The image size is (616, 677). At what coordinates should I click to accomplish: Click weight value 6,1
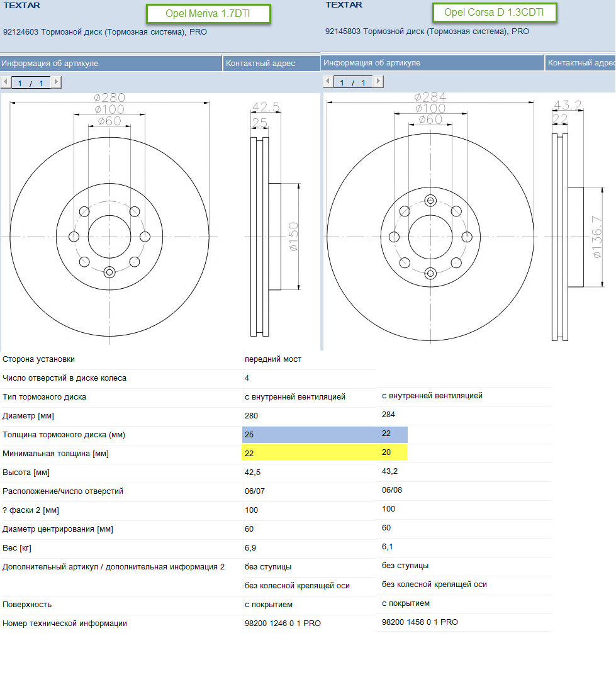(388, 547)
